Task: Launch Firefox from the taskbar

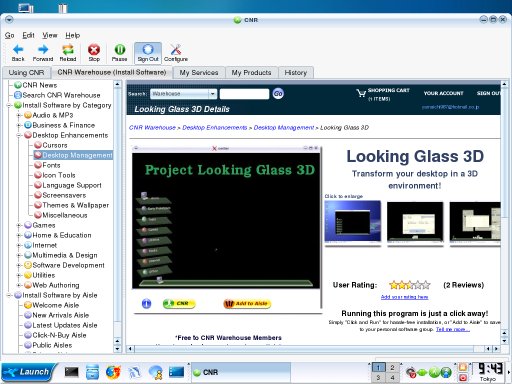Action: (x=113, y=372)
